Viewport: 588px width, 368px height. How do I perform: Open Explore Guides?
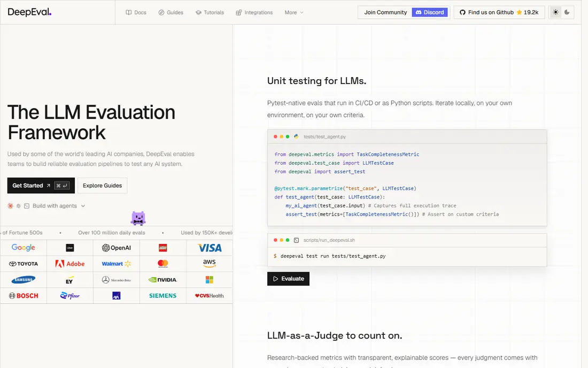[103, 185]
